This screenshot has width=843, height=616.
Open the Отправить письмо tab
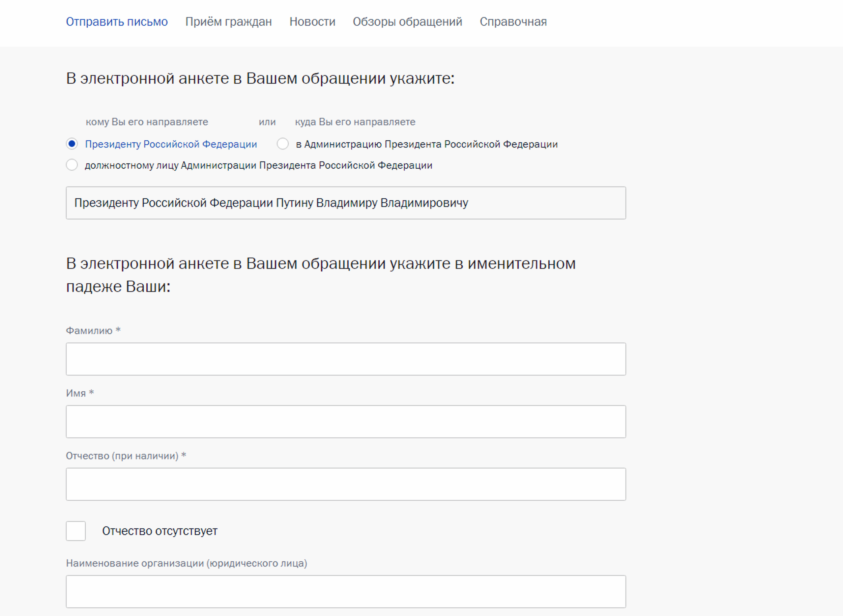click(117, 22)
